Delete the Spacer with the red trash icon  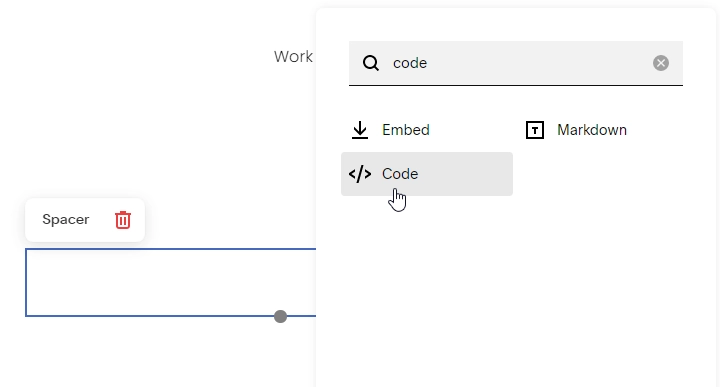coord(123,220)
